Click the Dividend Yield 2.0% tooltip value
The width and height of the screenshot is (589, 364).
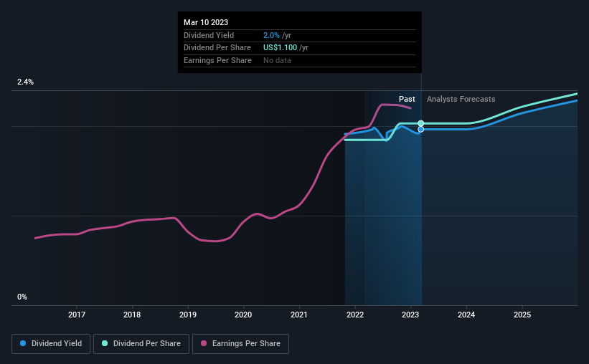tap(271, 35)
